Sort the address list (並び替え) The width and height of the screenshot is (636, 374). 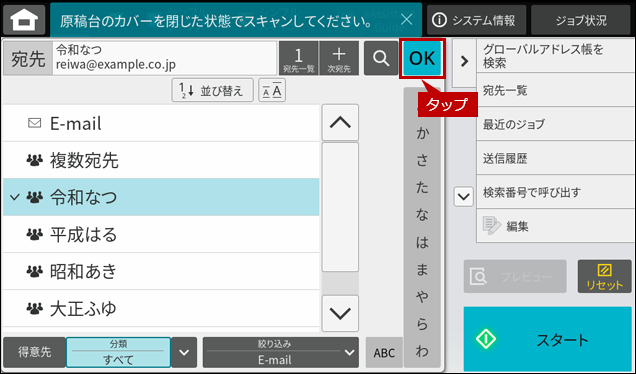pyautogui.click(x=213, y=90)
